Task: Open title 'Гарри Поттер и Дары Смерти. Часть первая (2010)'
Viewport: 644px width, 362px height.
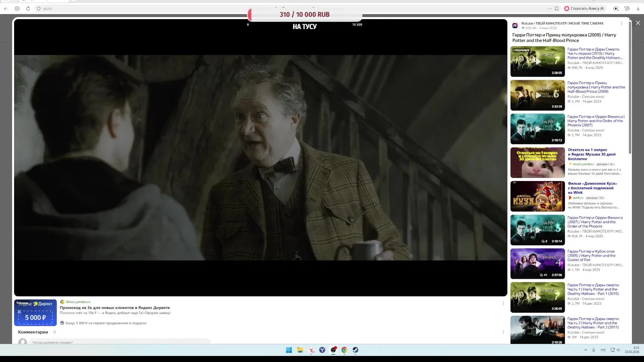Action: pos(595,53)
